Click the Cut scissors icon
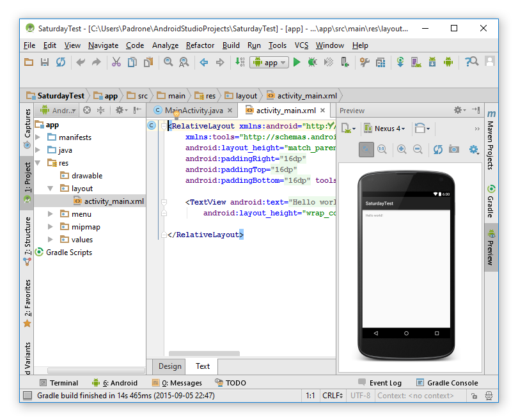 click(116, 62)
